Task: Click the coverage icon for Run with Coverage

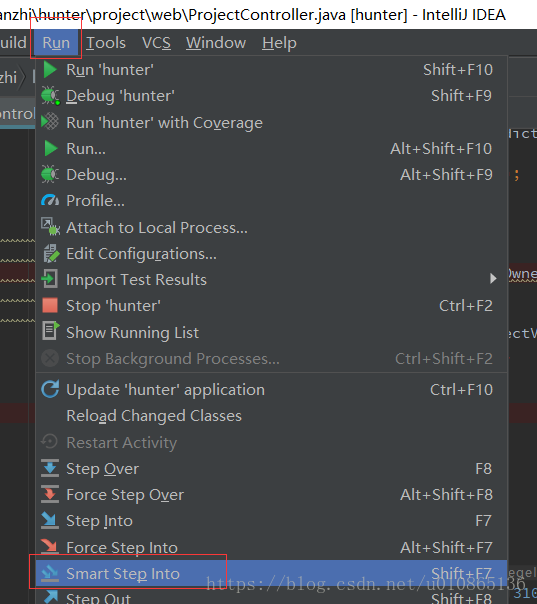Action: point(50,122)
